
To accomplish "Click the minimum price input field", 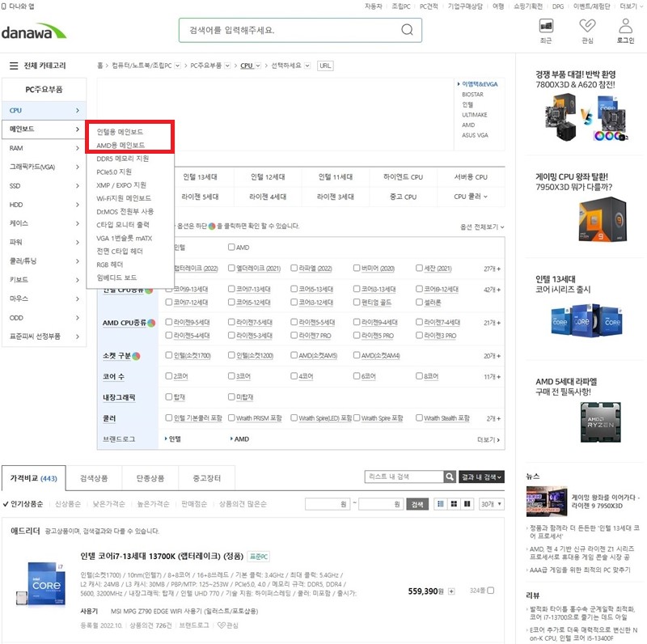I will point(328,504).
